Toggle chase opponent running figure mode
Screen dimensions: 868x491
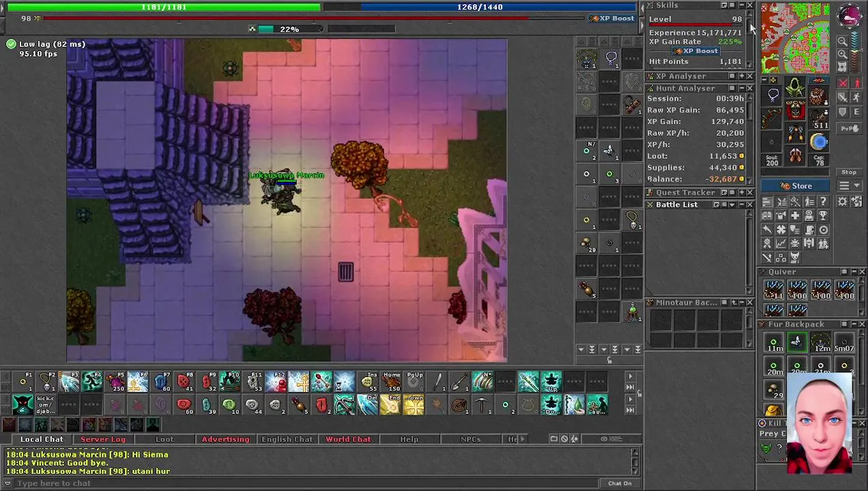coord(856,98)
